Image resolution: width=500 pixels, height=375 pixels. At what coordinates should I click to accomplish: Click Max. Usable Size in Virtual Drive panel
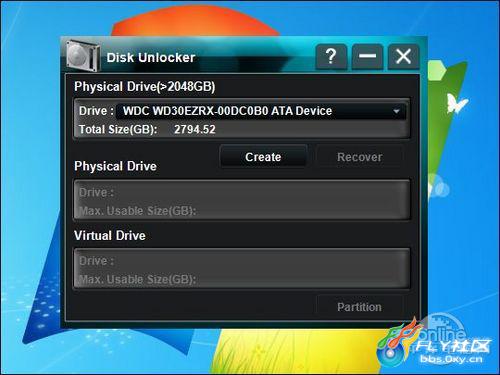[138, 279]
